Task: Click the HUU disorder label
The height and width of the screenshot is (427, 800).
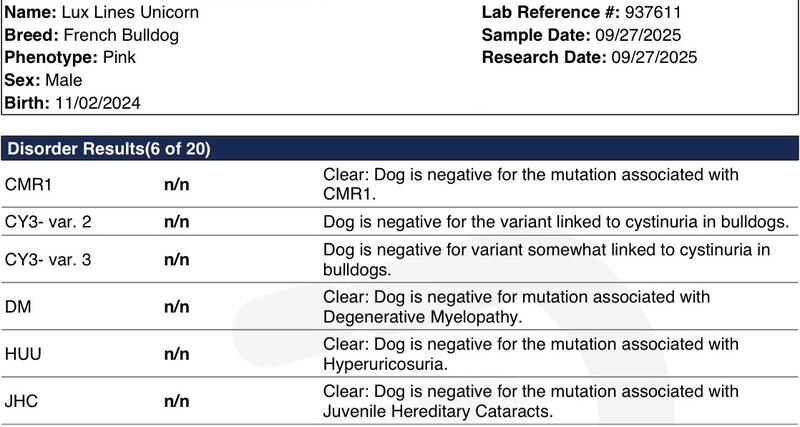Action: 24,355
